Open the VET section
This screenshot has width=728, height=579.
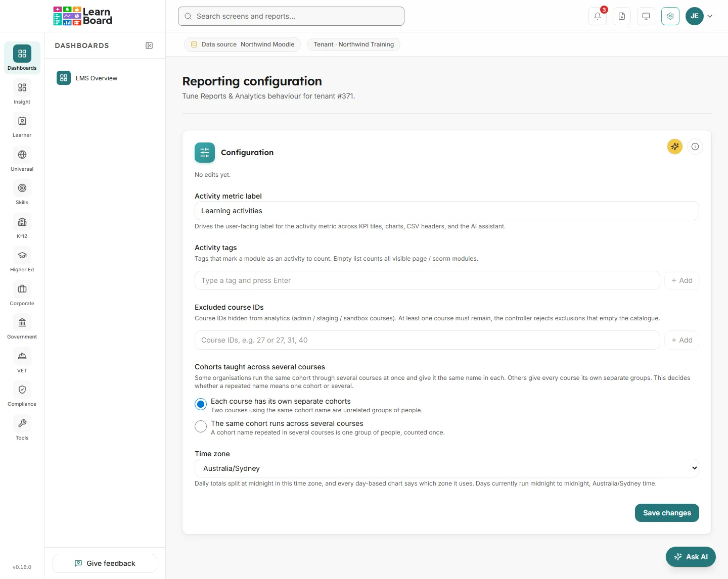[22, 361]
